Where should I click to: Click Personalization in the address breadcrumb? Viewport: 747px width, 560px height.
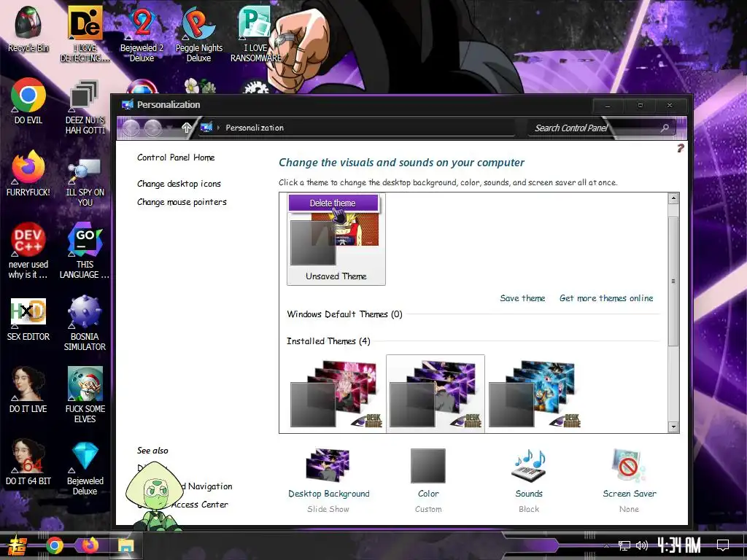(x=255, y=128)
